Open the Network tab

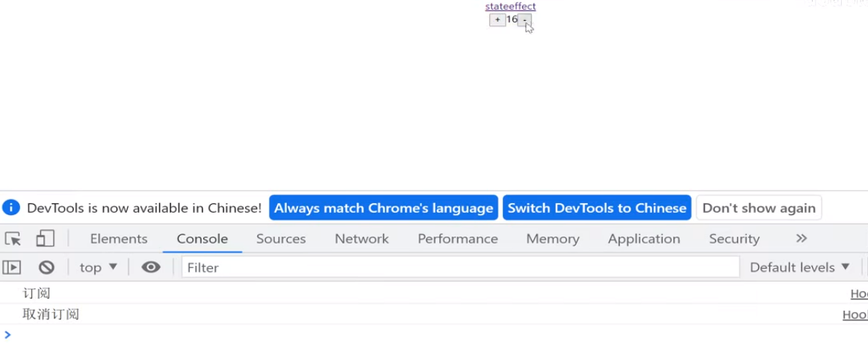[x=362, y=239]
